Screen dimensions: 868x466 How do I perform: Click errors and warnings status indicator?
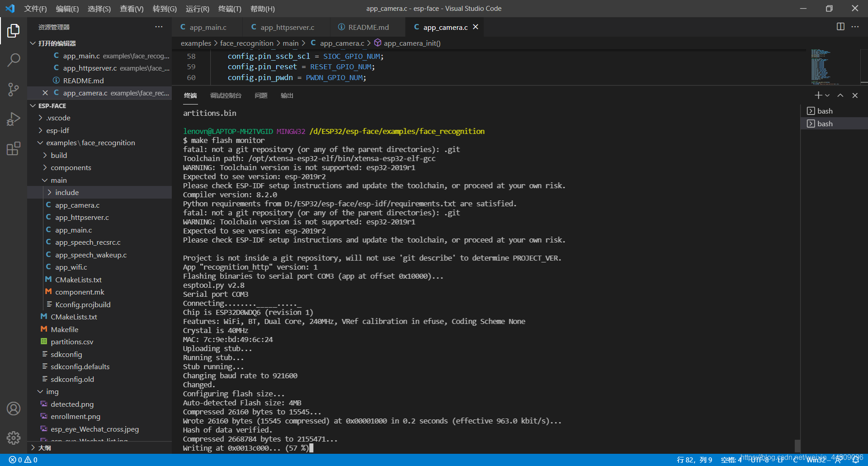(23, 460)
